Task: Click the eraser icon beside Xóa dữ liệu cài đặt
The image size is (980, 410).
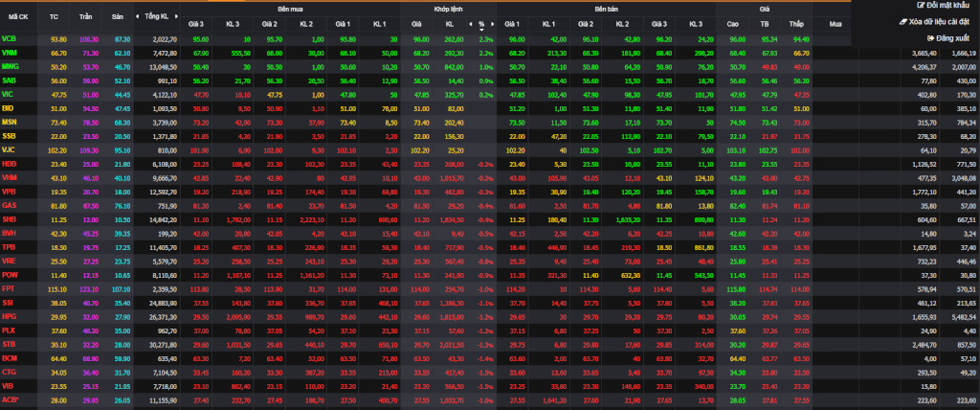Action: pyautogui.click(x=902, y=22)
